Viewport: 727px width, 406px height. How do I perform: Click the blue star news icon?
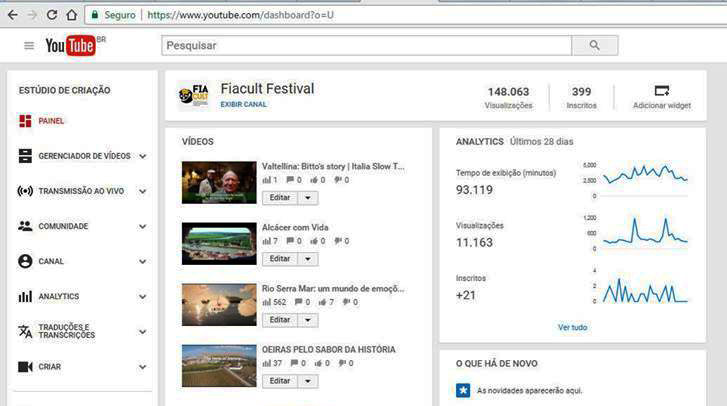click(x=463, y=390)
